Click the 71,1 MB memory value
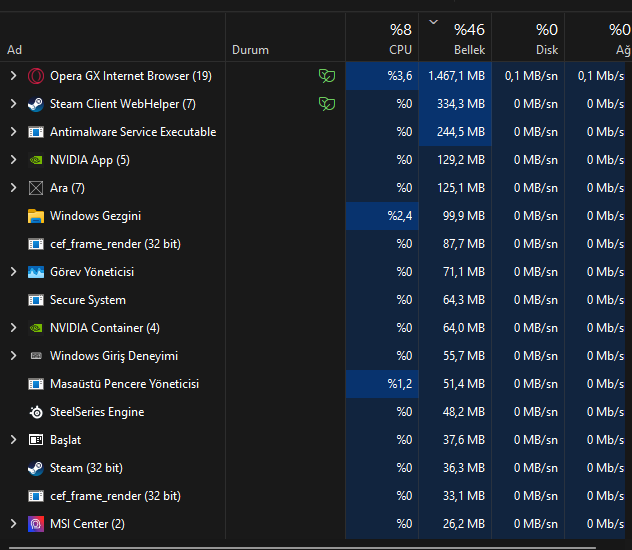This screenshot has width=632, height=550. [x=464, y=272]
